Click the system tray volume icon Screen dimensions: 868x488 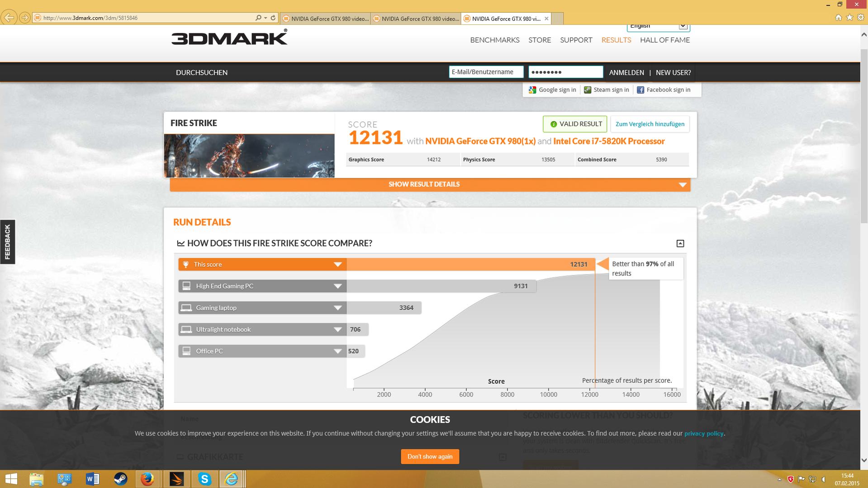(823, 479)
